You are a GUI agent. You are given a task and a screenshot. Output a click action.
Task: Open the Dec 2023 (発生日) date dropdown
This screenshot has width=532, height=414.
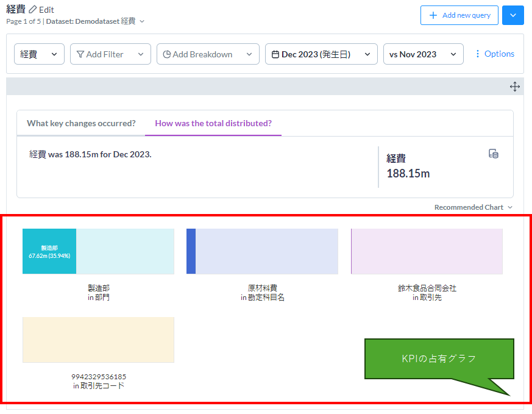321,54
